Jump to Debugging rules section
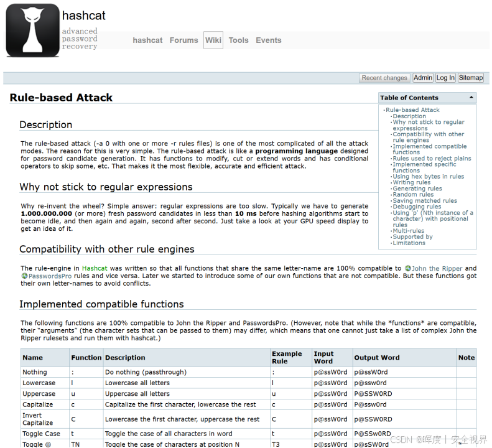The height and width of the screenshot is (448, 492). pos(417,207)
